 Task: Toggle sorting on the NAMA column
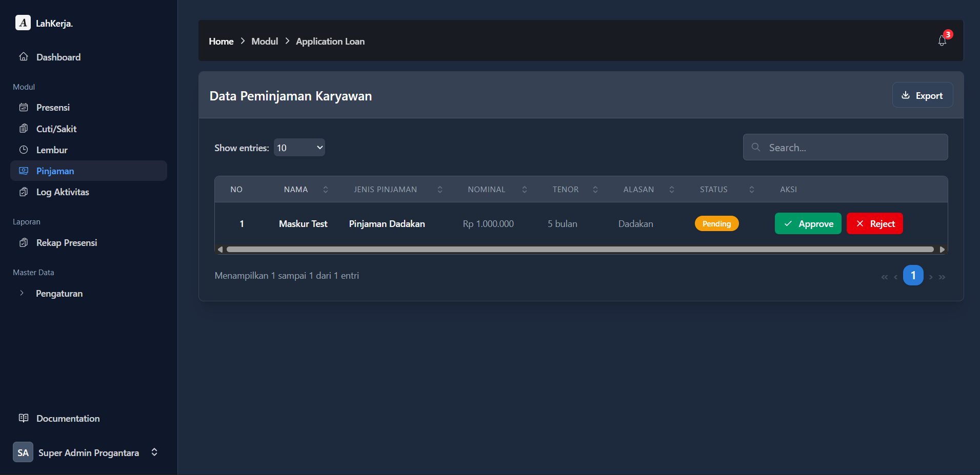pyautogui.click(x=325, y=189)
